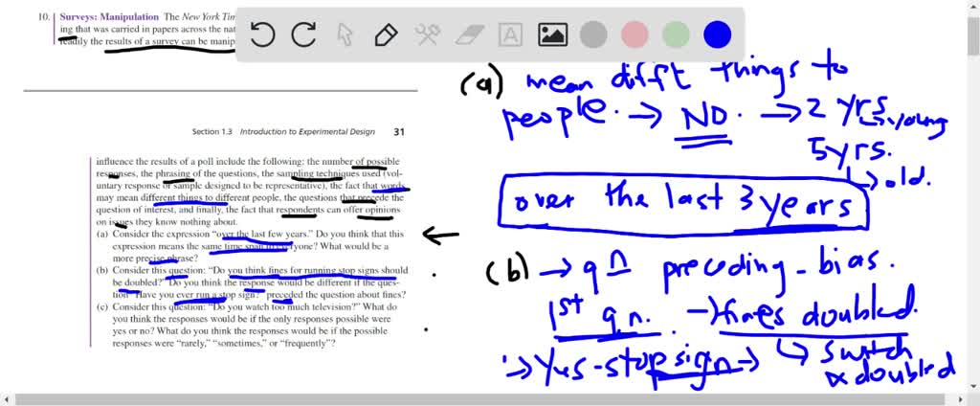Click the Undo arrow icon
980x406 pixels.
263,35
